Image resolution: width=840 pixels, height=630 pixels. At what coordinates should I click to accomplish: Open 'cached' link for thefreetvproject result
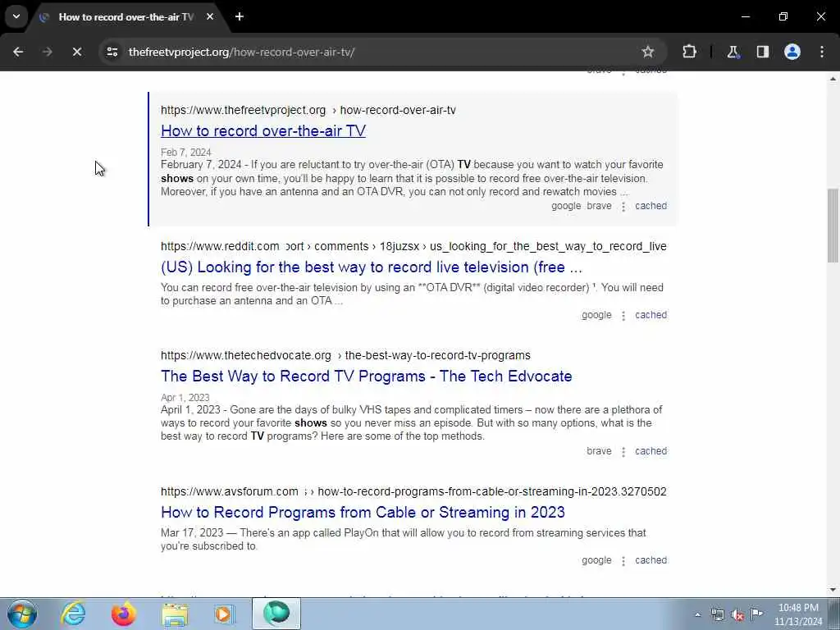[651, 206]
